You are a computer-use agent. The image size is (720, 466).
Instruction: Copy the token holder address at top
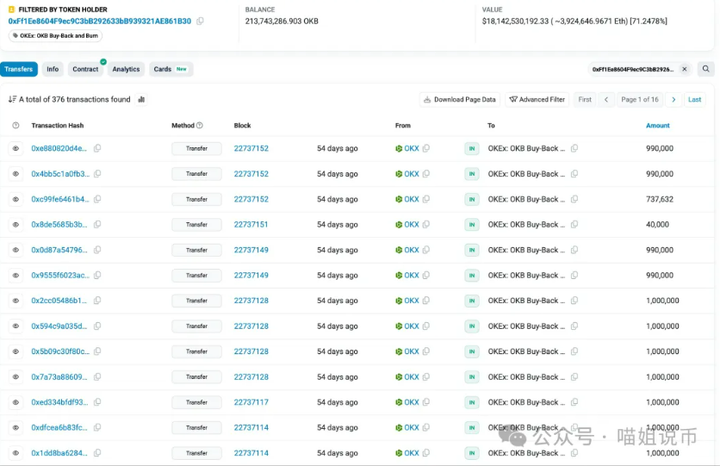[x=200, y=21]
